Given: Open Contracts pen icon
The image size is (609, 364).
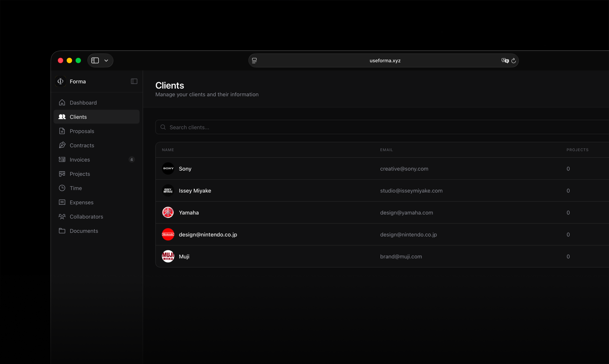Looking at the screenshot, I should pyautogui.click(x=62, y=145).
